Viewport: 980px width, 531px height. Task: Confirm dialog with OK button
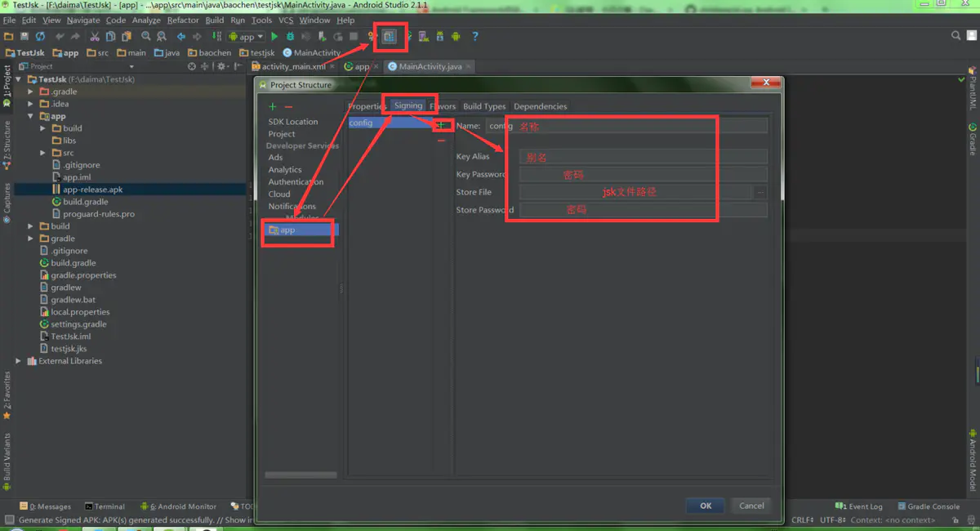[706, 506]
